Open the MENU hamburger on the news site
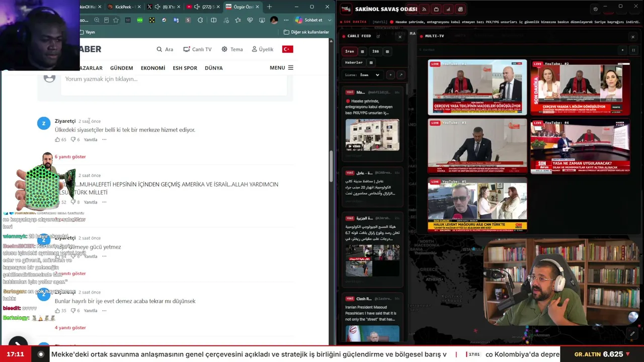This screenshot has width=644, height=362. pyautogui.click(x=281, y=68)
